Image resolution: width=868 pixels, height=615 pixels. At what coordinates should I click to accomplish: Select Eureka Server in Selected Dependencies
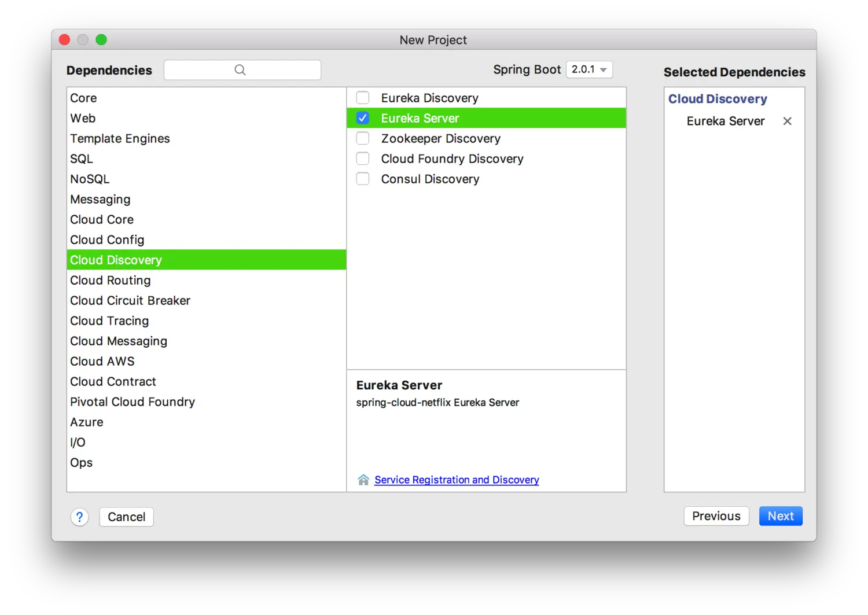[726, 121]
